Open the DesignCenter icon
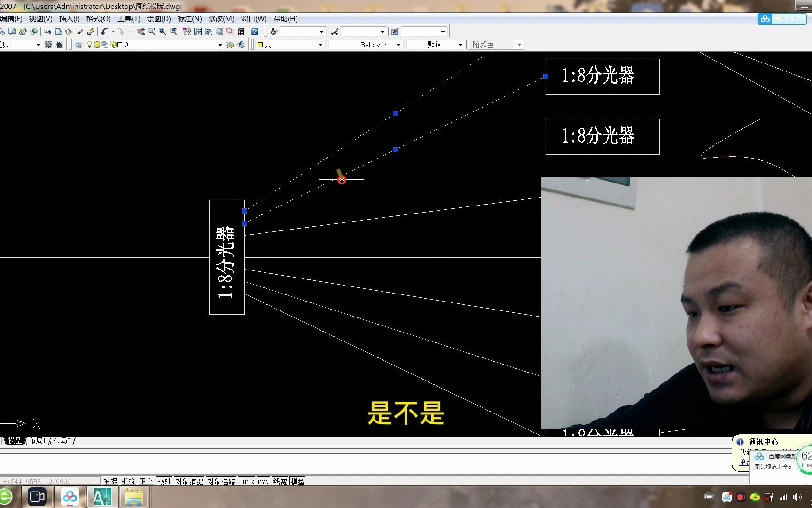Screen dimensions: 812x508 198,32
